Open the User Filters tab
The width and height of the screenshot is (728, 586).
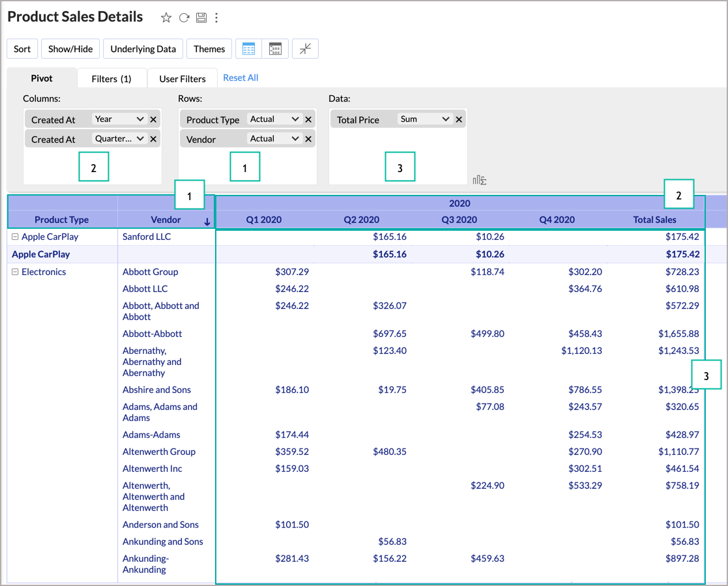click(182, 79)
